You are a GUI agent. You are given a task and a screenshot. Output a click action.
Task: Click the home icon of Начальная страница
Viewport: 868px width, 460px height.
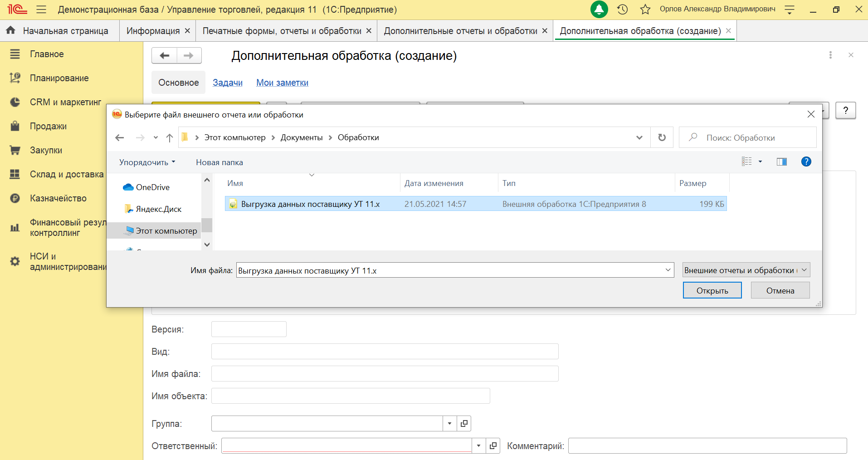11,30
